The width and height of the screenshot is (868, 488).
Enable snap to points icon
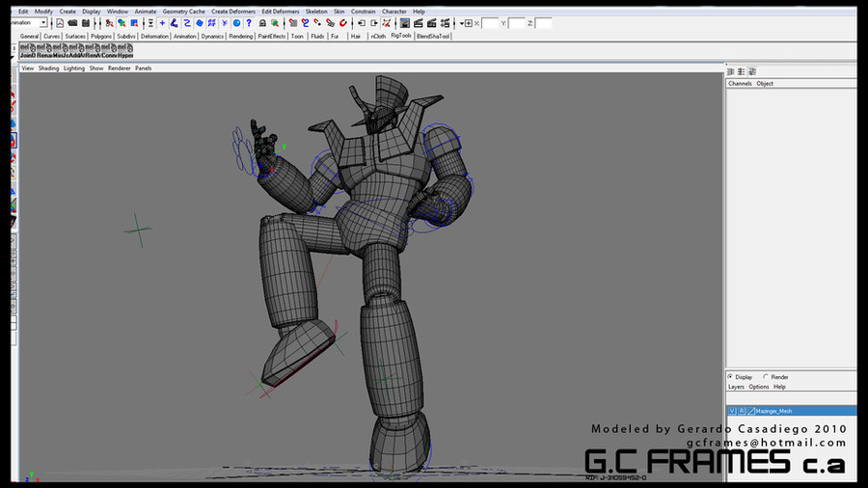click(x=317, y=23)
